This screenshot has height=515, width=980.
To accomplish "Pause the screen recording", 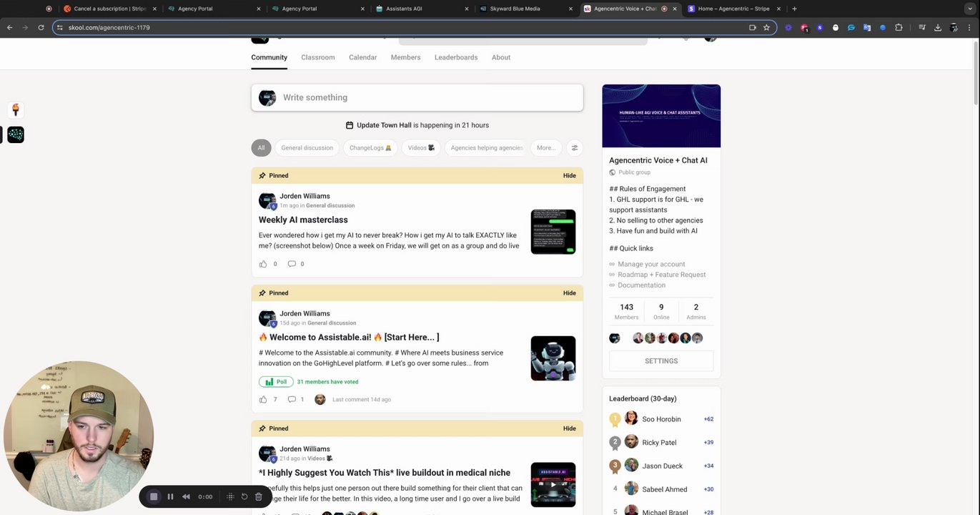I will click(170, 496).
